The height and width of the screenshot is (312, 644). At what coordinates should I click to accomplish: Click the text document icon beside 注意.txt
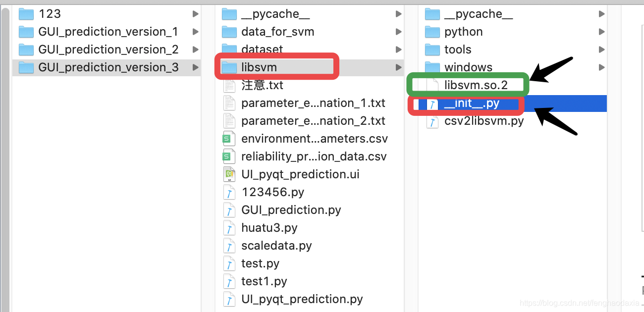click(229, 85)
